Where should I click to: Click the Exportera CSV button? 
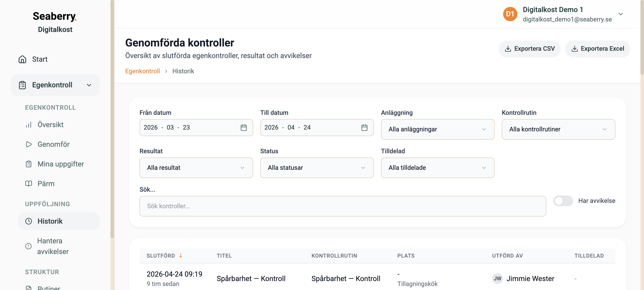coord(530,48)
